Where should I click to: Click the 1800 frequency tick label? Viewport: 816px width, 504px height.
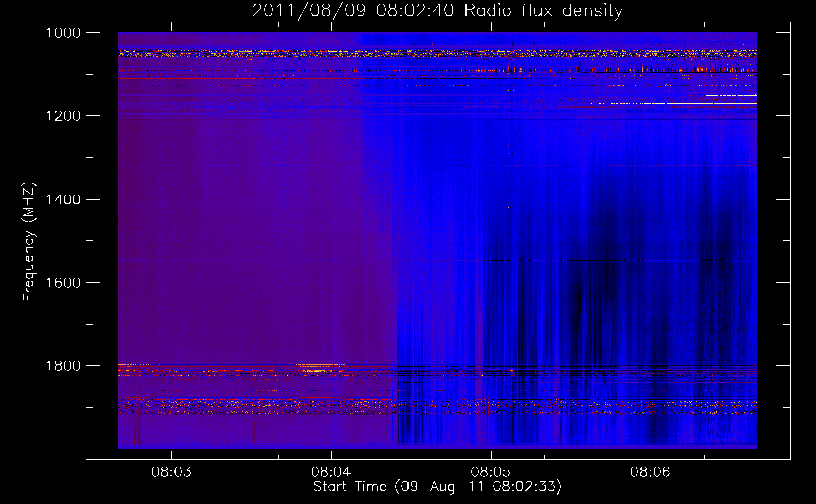tap(64, 366)
